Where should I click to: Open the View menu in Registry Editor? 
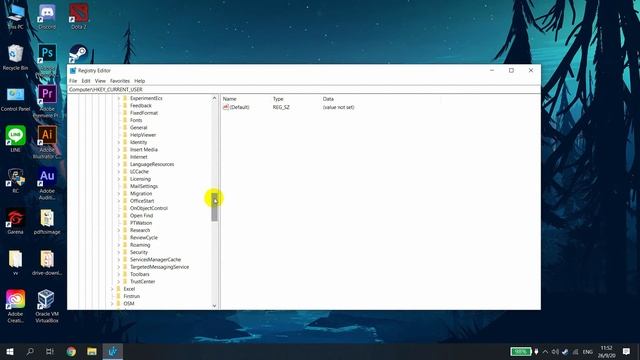100,81
